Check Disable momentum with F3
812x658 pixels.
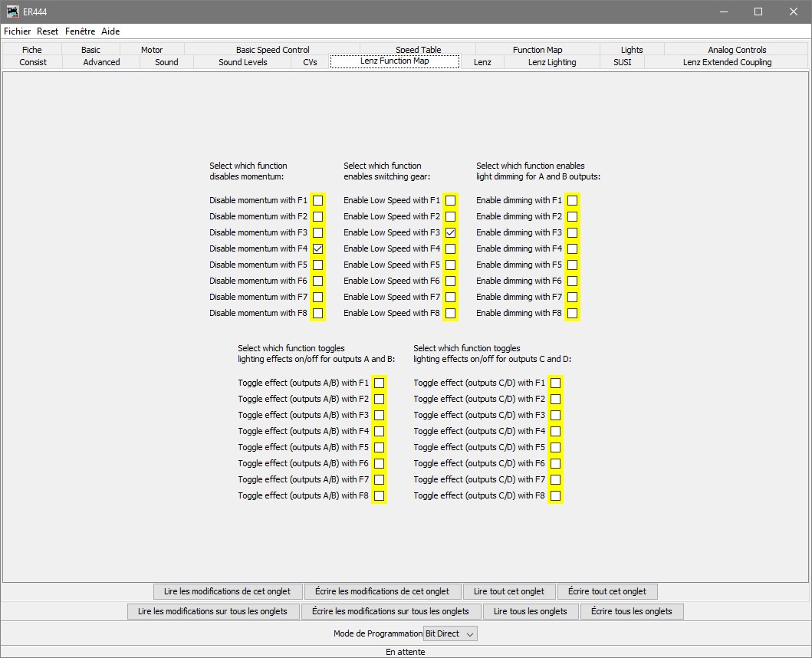(318, 232)
